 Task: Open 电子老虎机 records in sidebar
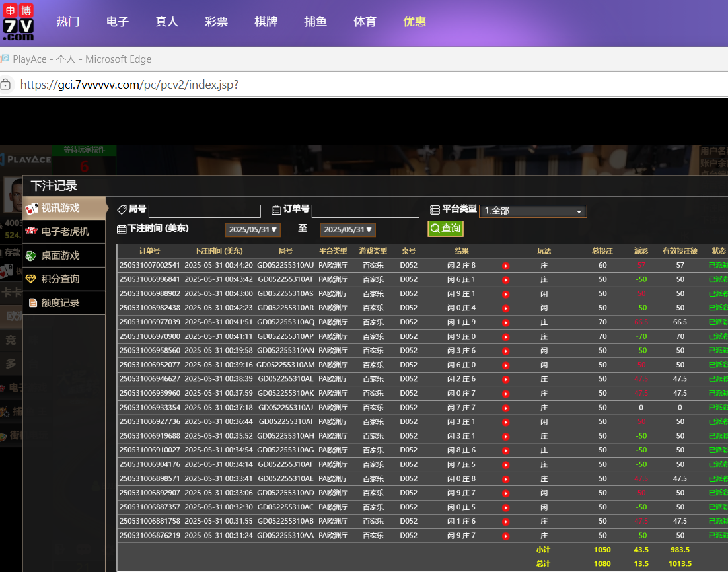(64, 232)
